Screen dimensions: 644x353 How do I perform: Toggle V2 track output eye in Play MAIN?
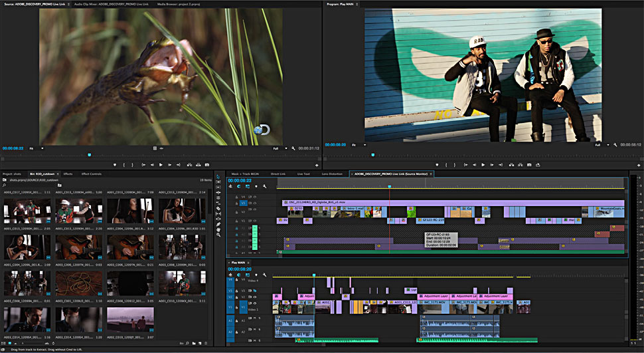[x=255, y=297]
